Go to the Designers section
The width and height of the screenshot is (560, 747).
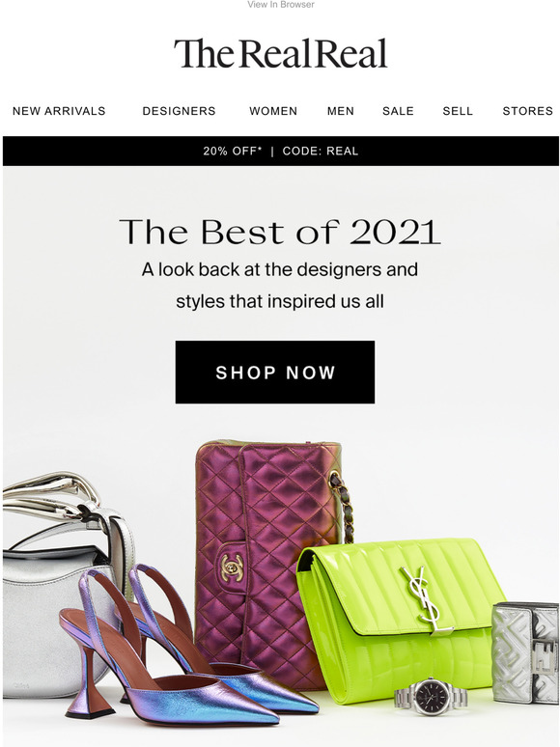(180, 111)
